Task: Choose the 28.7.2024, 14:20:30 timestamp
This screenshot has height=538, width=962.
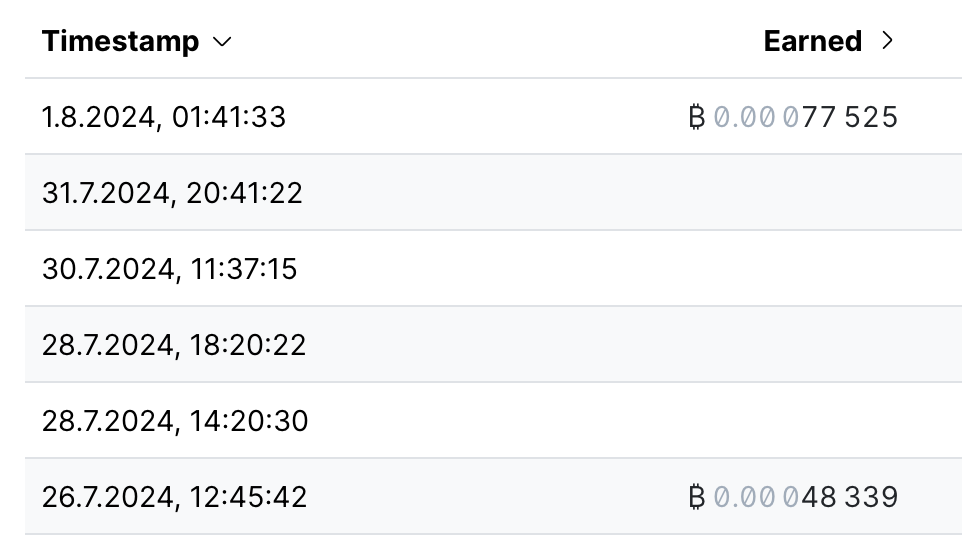Action: pyautogui.click(x=175, y=421)
